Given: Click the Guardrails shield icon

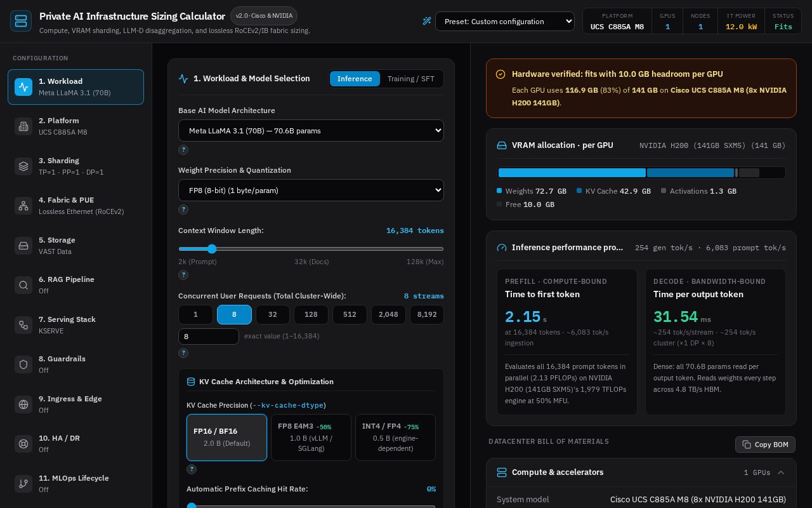Looking at the screenshot, I should (23, 364).
